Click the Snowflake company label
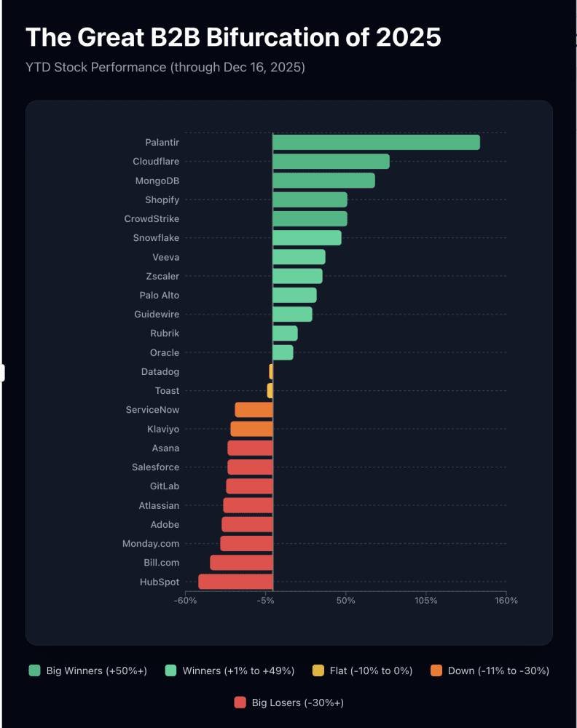 [156, 238]
